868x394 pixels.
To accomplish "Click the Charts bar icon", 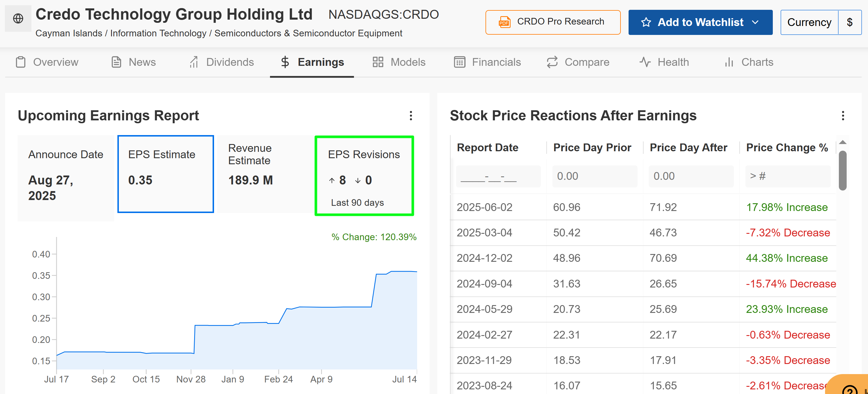I will click(x=729, y=62).
